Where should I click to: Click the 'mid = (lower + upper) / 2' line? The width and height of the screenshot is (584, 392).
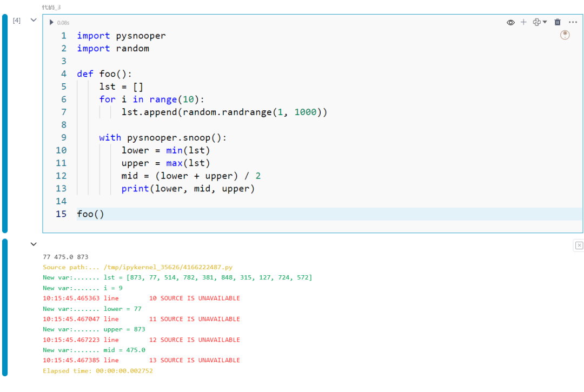pyautogui.click(x=191, y=176)
